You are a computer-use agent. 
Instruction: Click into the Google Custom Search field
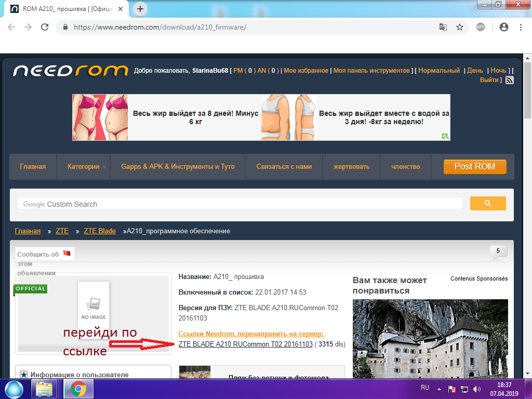pos(240,204)
